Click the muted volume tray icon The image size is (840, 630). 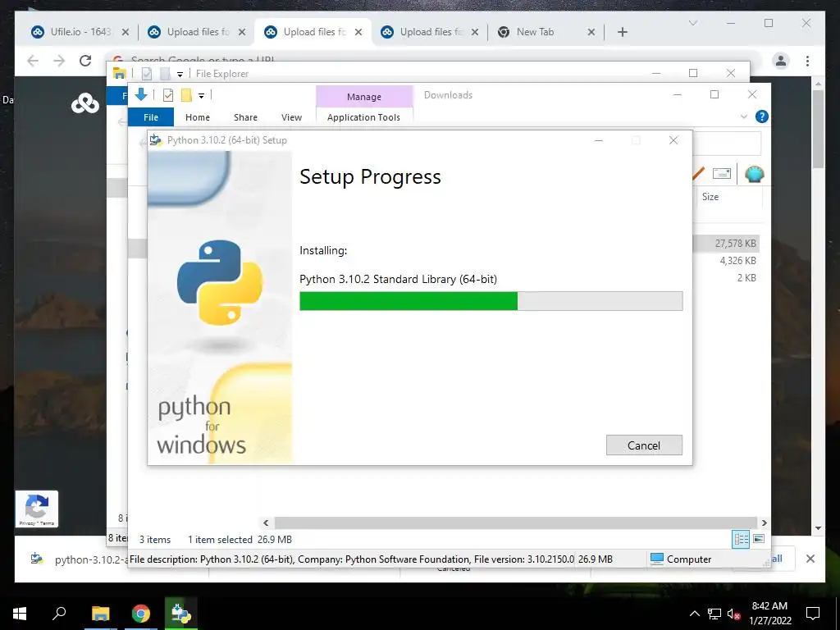[x=733, y=614]
